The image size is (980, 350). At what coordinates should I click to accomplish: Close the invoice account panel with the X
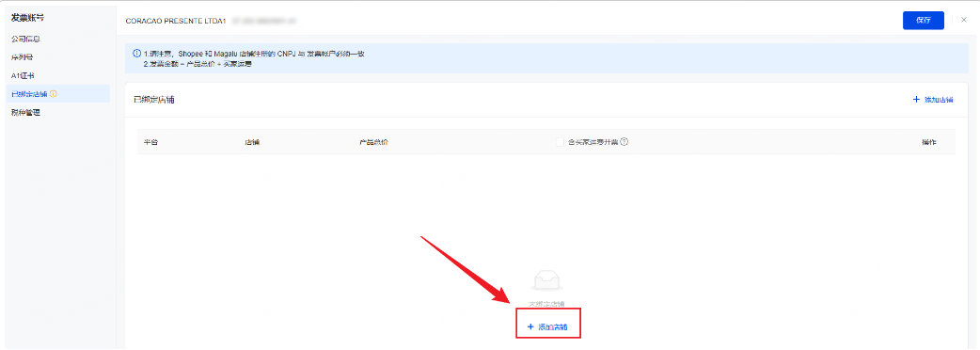964,20
